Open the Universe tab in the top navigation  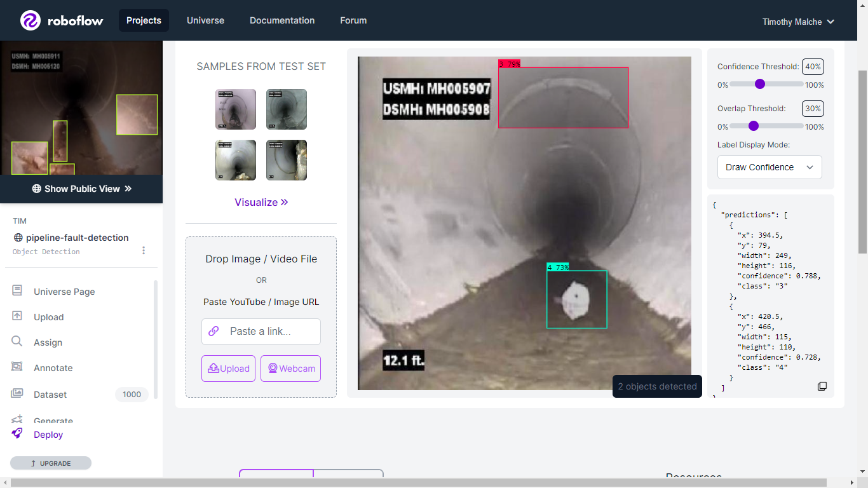(205, 20)
